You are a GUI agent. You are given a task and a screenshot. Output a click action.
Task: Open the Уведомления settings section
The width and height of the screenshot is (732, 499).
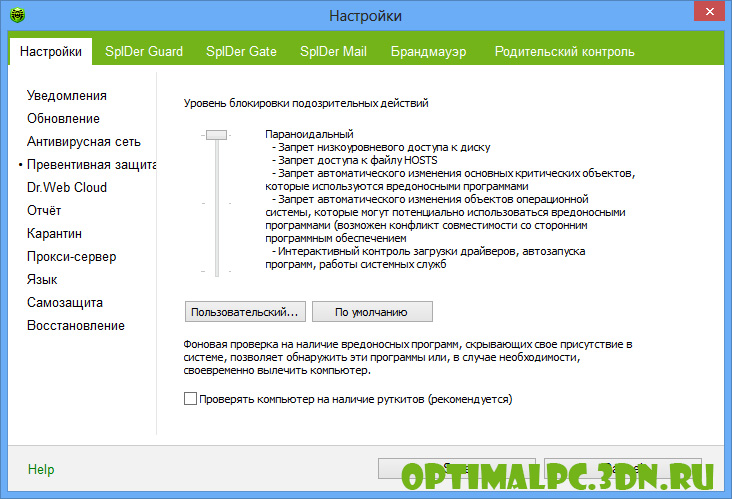point(67,96)
